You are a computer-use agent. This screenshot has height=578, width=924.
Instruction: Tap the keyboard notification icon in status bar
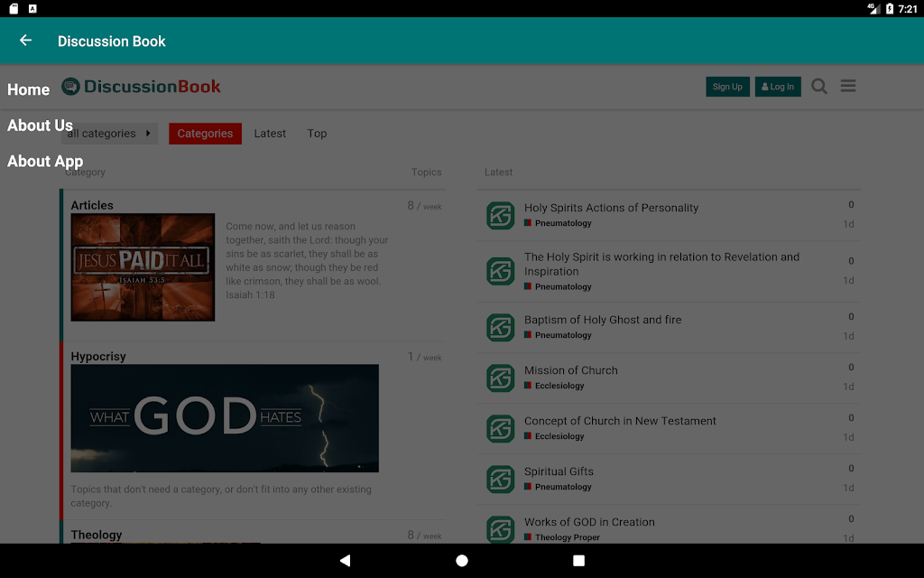tap(32, 8)
